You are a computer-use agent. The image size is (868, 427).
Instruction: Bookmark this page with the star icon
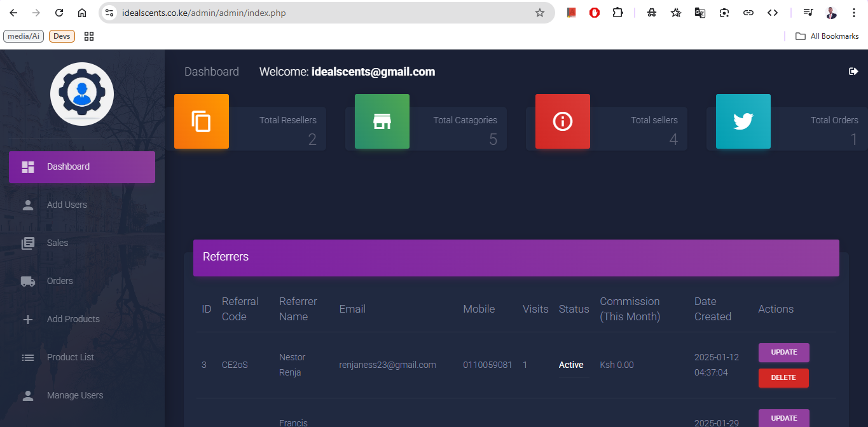pyautogui.click(x=540, y=13)
